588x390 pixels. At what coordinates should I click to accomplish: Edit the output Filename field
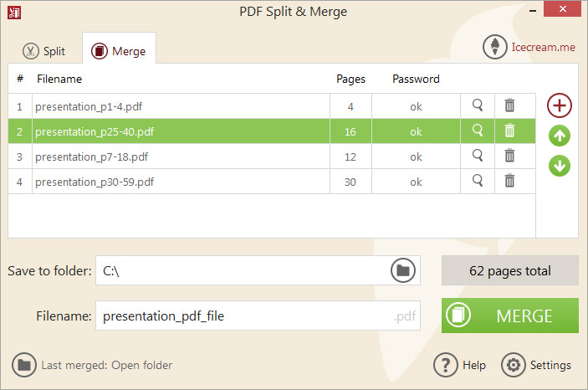click(244, 316)
